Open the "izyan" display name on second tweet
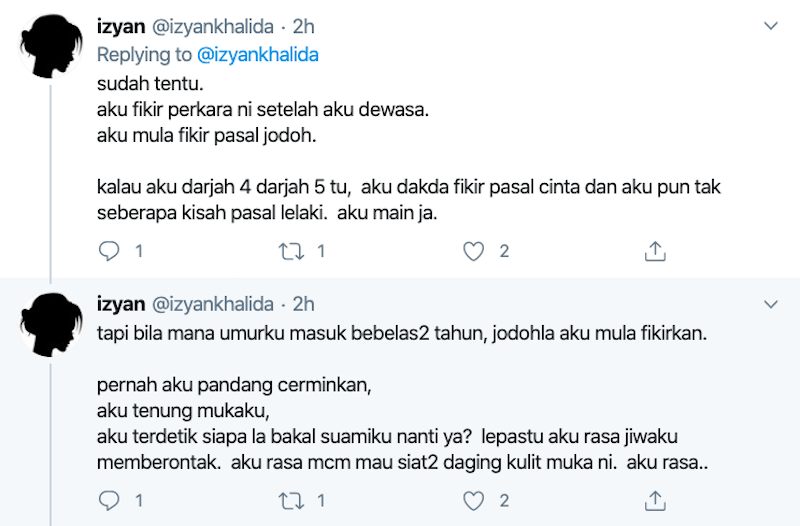 click(x=121, y=304)
